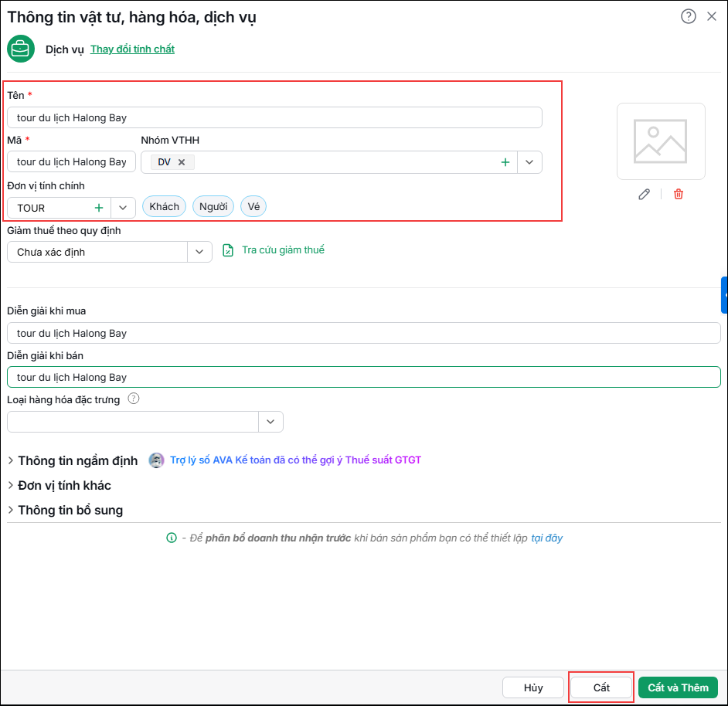Click the AVA assistant avatar icon

(156, 460)
